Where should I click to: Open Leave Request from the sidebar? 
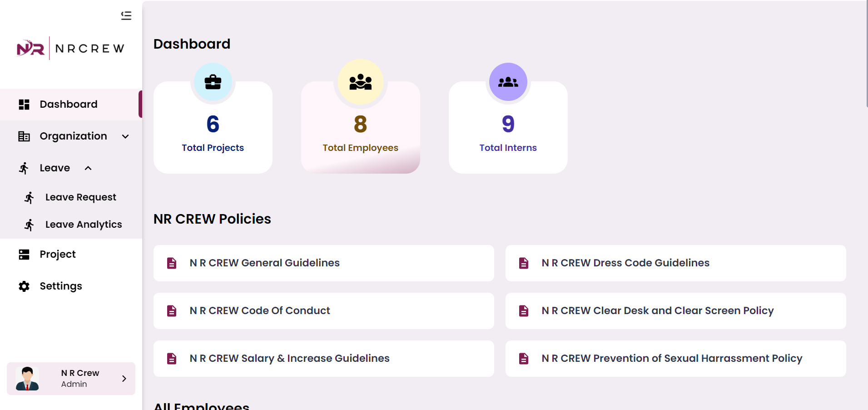pyautogui.click(x=80, y=197)
